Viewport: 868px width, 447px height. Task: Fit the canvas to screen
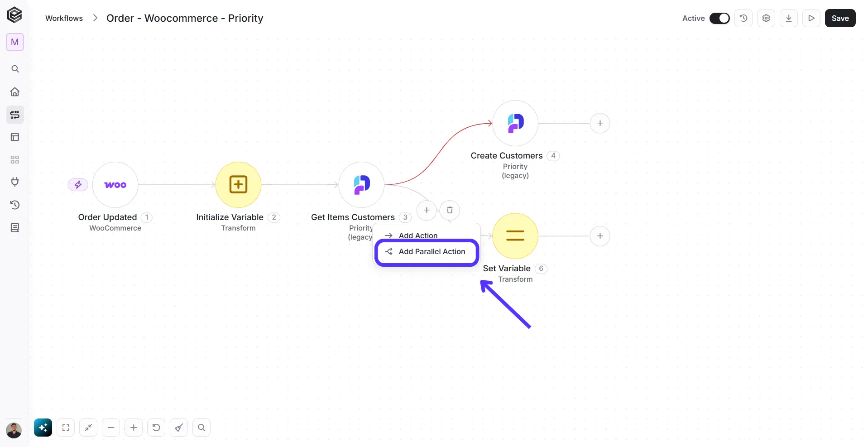tap(66, 428)
